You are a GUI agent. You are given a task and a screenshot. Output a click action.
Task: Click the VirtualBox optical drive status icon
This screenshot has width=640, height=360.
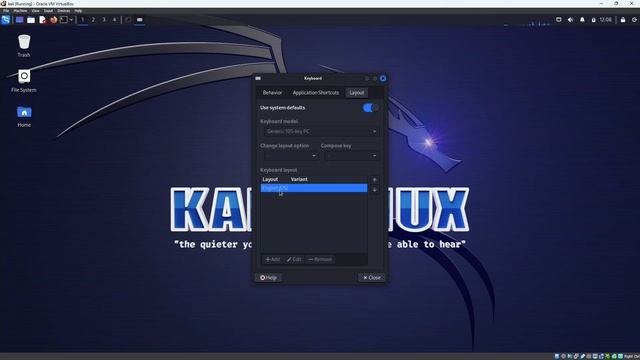(x=563, y=356)
